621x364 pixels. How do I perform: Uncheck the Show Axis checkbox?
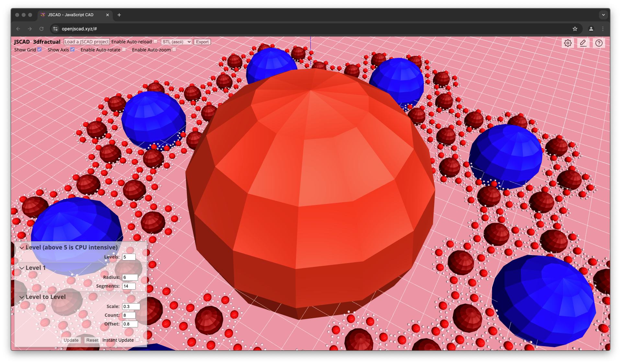click(73, 50)
